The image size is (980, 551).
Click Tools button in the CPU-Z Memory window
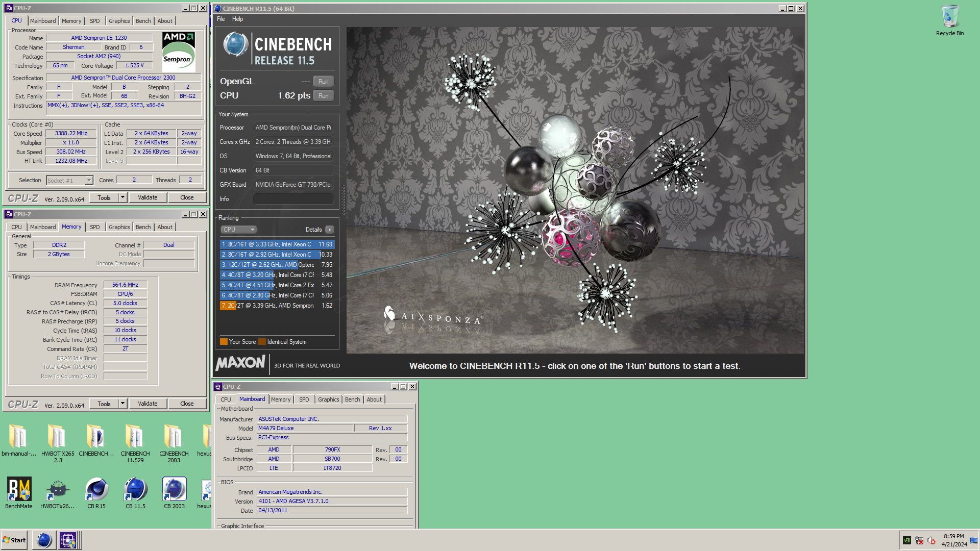(x=104, y=404)
